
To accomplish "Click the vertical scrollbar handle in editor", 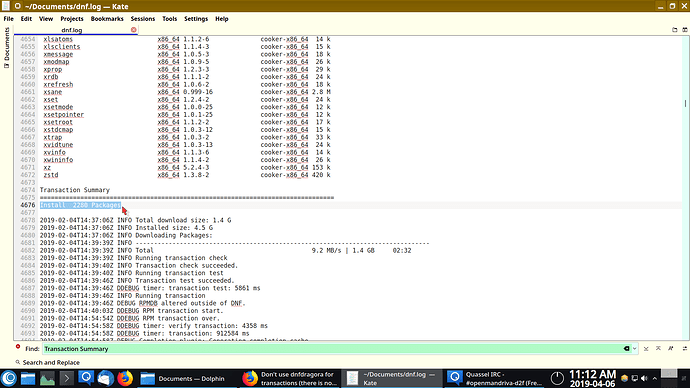I will pos(685,103).
